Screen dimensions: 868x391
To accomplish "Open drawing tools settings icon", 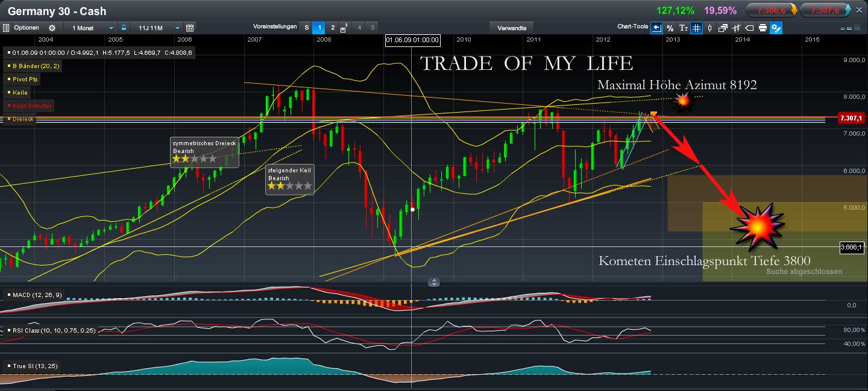I will pos(776,28).
